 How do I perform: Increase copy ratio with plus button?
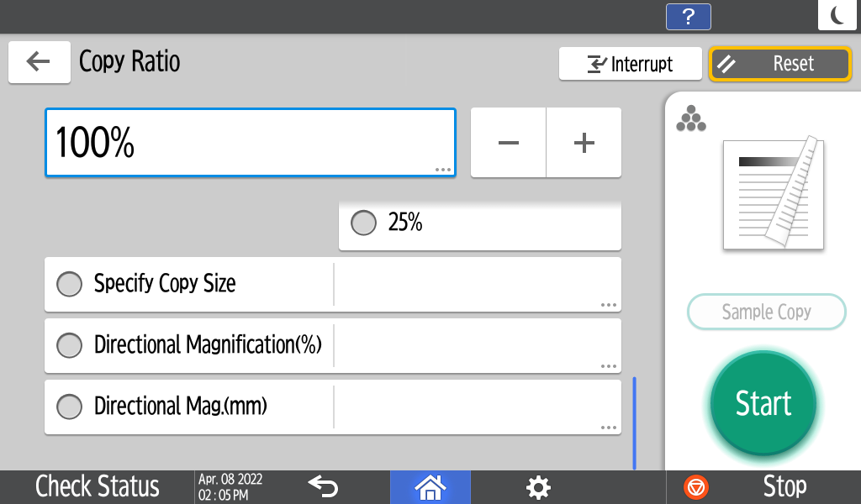pos(584,143)
